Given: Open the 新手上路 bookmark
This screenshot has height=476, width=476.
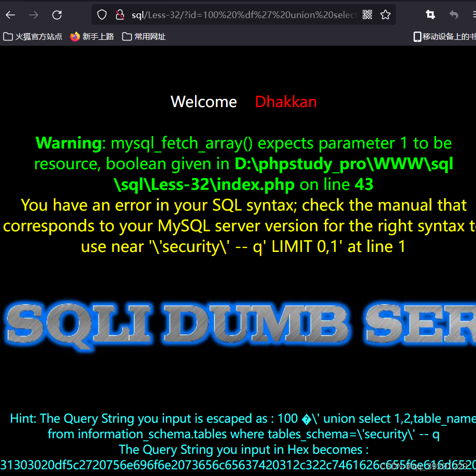Looking at the screenshot, I should click(x=92, y=37).
